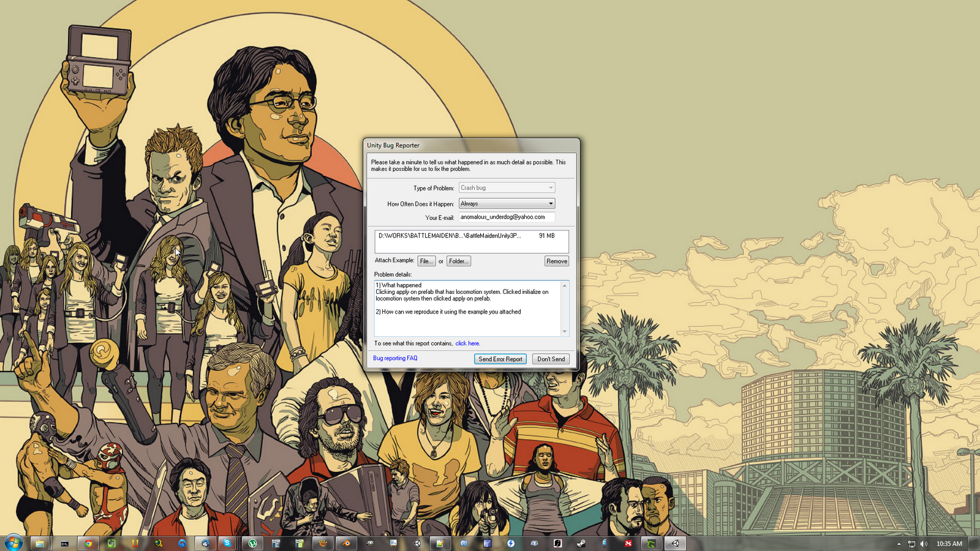This screenshot has width=980, height=551.
Task: Open Notepad++ from the taskbar
Action: point(440,543)
